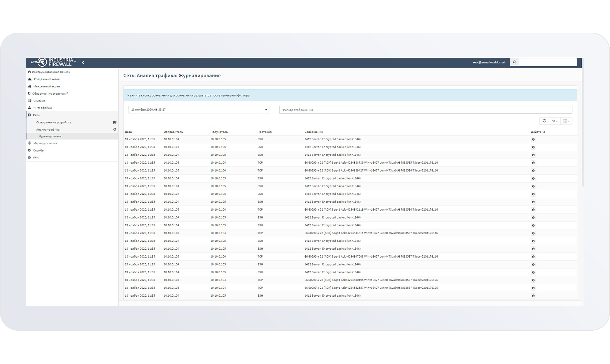Open the column list selector dropdown

tap(566, 121)
